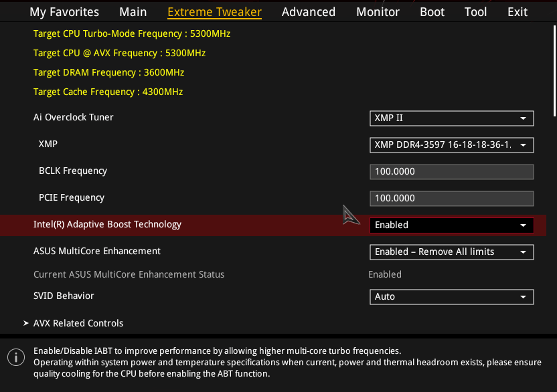Open the Tool tab

tap(475, 12)
